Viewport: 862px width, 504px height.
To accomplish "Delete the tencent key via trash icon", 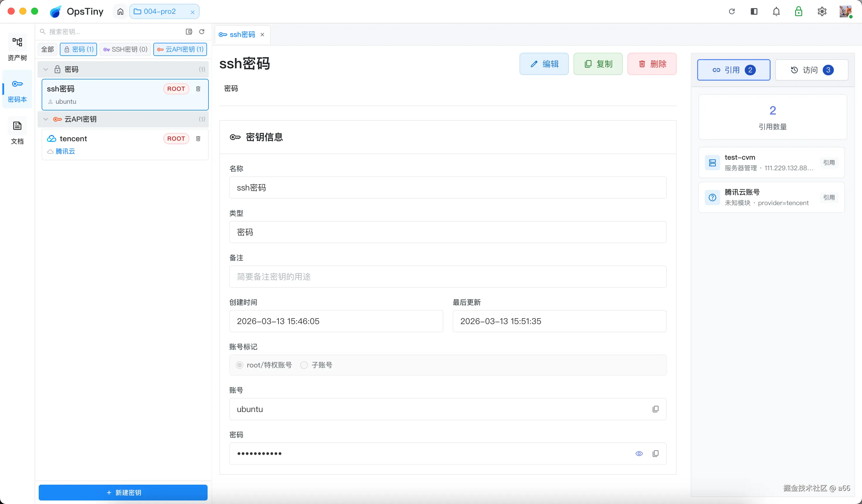I will pos(198,139).
